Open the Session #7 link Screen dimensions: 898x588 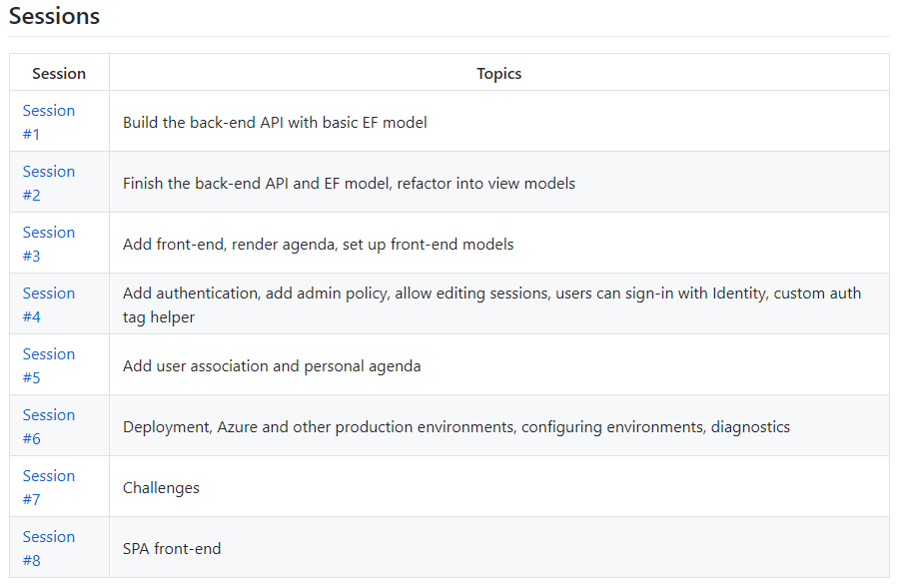[49, 487]
